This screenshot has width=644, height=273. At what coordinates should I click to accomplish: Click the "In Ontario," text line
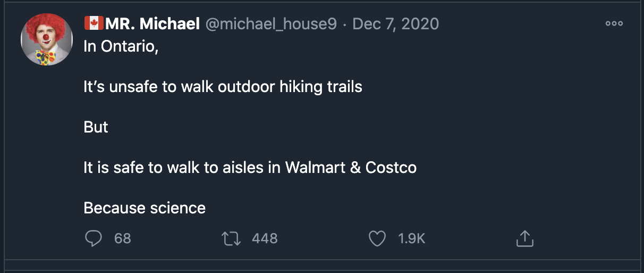pos(121,46)
